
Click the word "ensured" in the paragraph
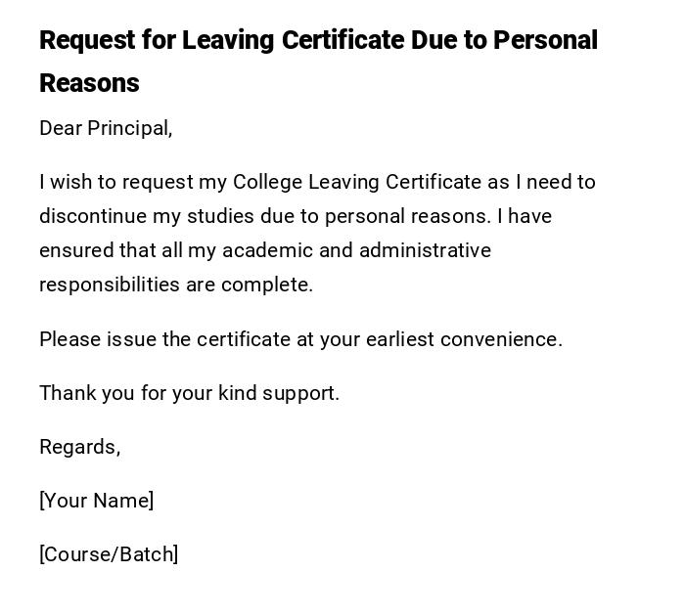coord(76,250)
